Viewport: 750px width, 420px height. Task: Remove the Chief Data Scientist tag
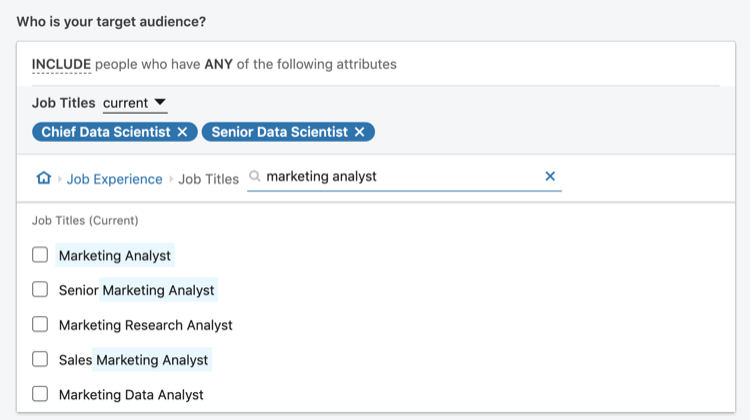(x=182, y=132)
